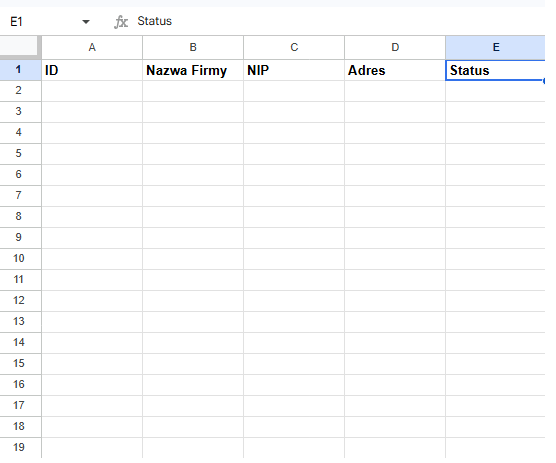Select row 7 header
Image resolution: width=556 pixels, height=463 pixels.
pyautogui.click(x=20, y=195)
